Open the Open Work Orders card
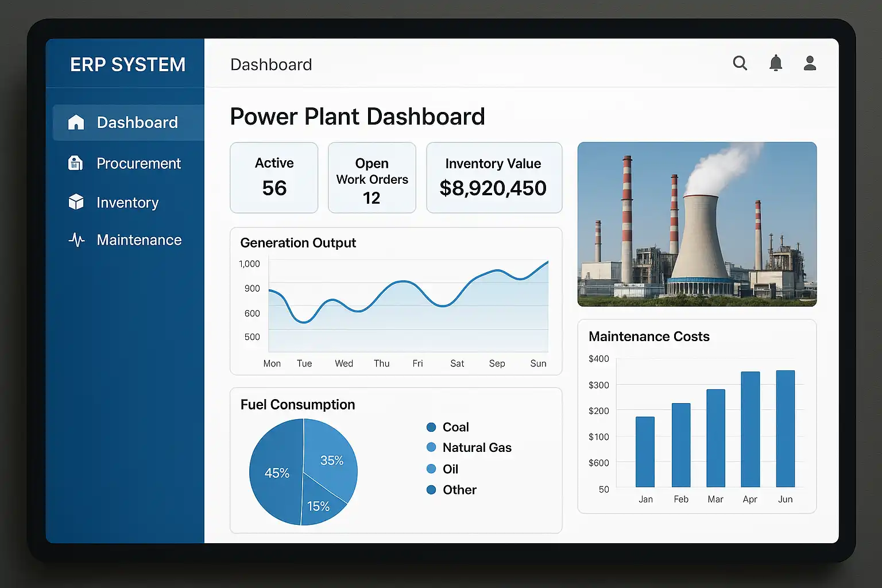This screenshot has width=882, height=588. coord(372,178)
